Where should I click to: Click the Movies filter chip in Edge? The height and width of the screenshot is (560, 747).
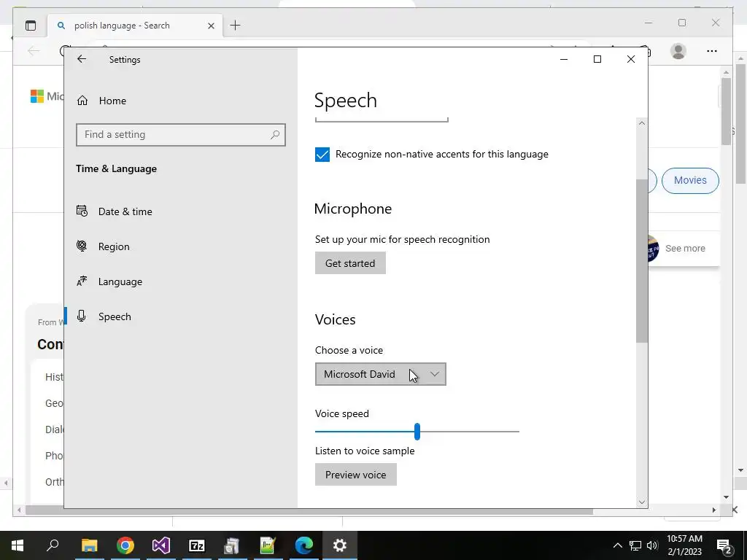pos(690,181)
